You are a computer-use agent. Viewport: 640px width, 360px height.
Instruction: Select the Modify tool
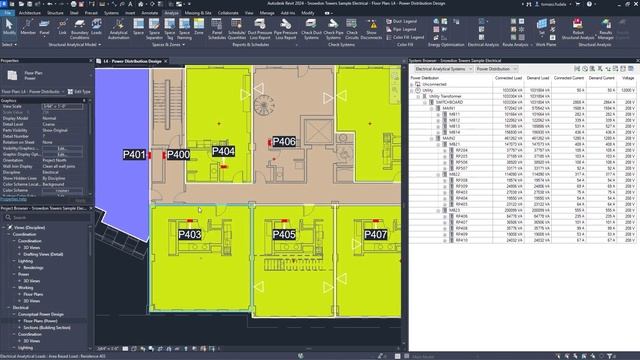(9, 28)
